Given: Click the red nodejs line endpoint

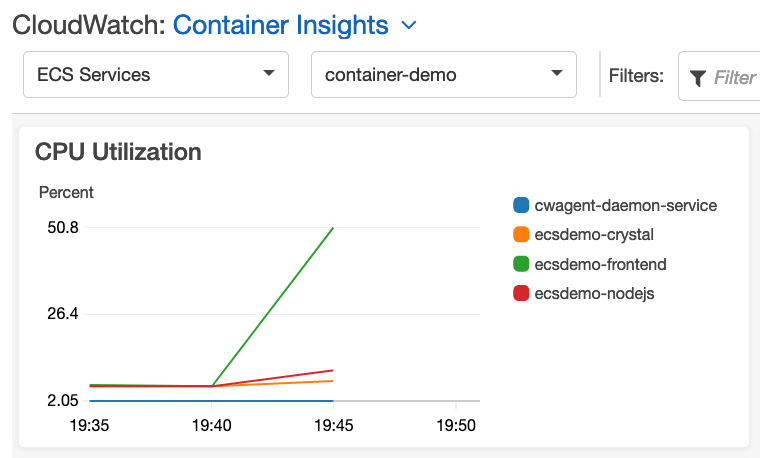Looking at the screenshot, I should pyautogui.click(x=332, y=370).
